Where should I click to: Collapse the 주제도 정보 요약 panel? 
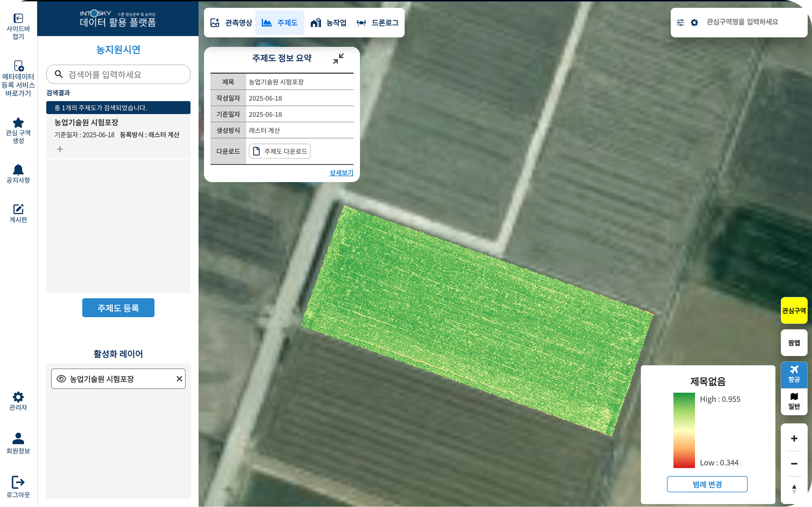338,59
